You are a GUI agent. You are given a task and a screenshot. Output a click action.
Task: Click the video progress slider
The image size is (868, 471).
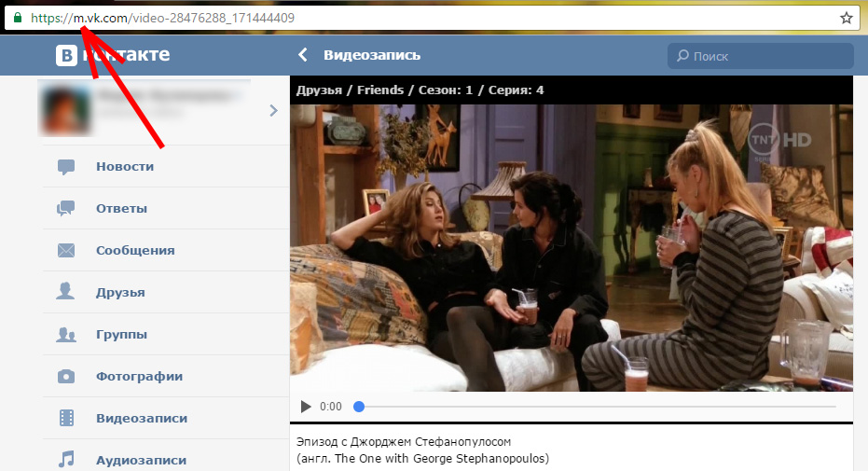click(x=597, y=407)
